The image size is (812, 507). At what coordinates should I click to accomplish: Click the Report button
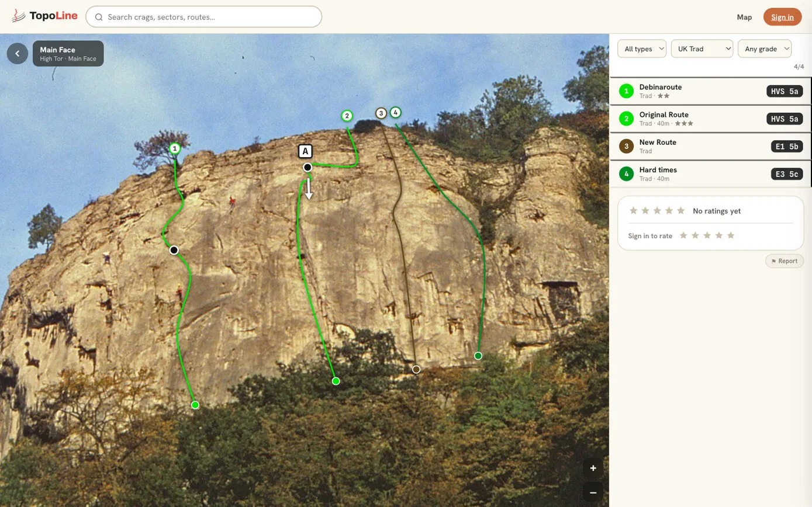point(785,261)
